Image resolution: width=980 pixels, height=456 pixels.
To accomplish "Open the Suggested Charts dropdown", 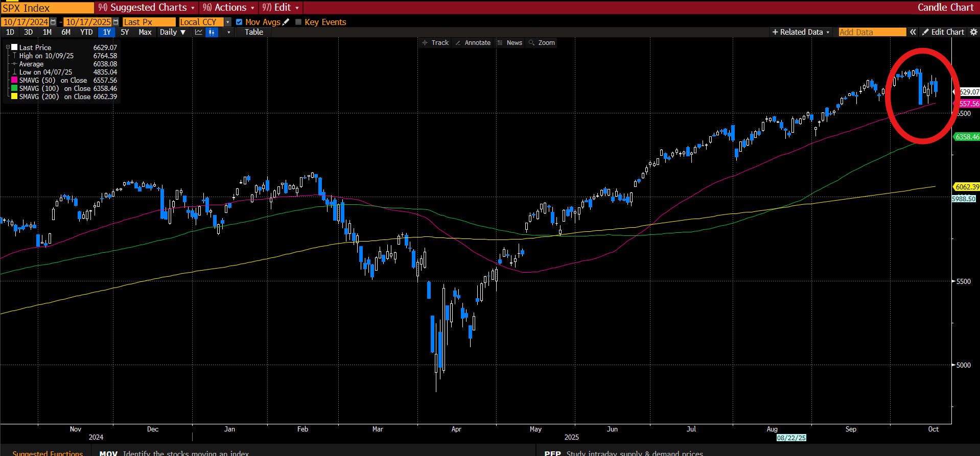I will (x=147, y=8).
